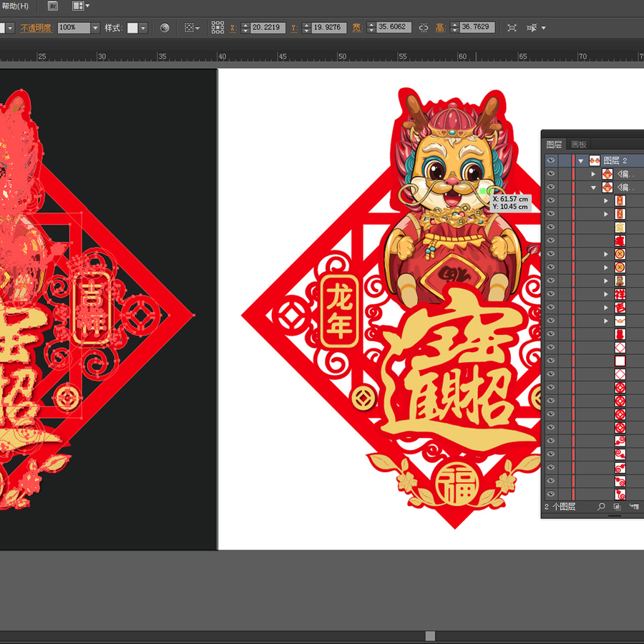Click the Locate Object magnifier in Layers panel
Image resolution: width=644 pixels, height=644 pixels.
coord(601,507)
